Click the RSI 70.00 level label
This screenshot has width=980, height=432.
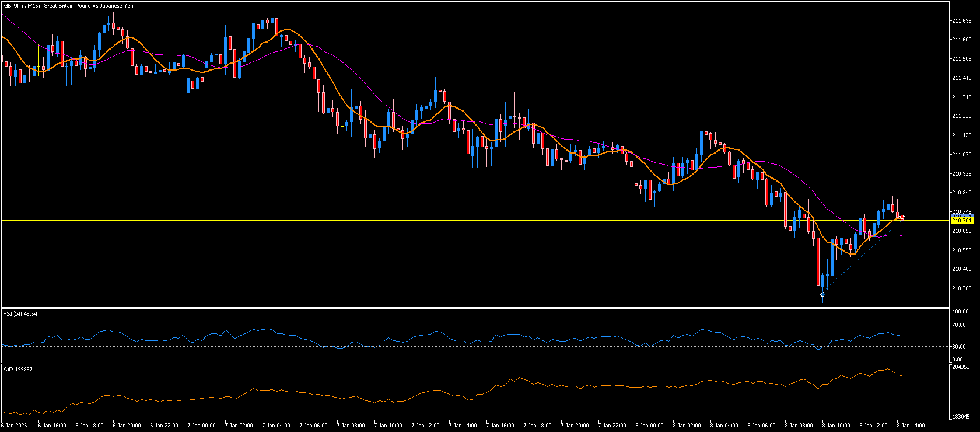coord(958,325)
